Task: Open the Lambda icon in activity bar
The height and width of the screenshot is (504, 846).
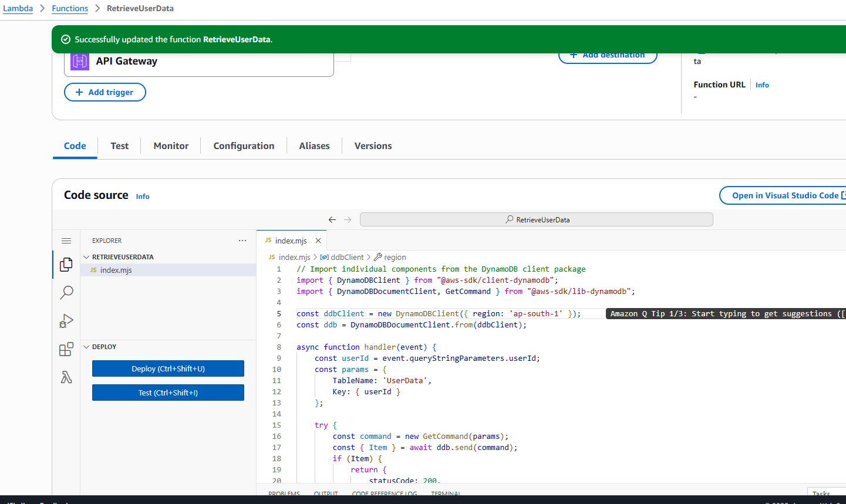Action: (66, 377)
